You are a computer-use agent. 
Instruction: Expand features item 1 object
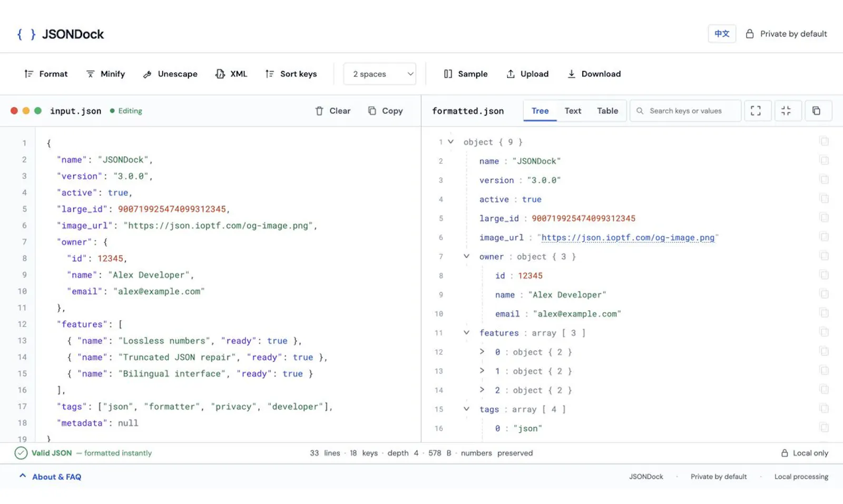pos(482,371)
